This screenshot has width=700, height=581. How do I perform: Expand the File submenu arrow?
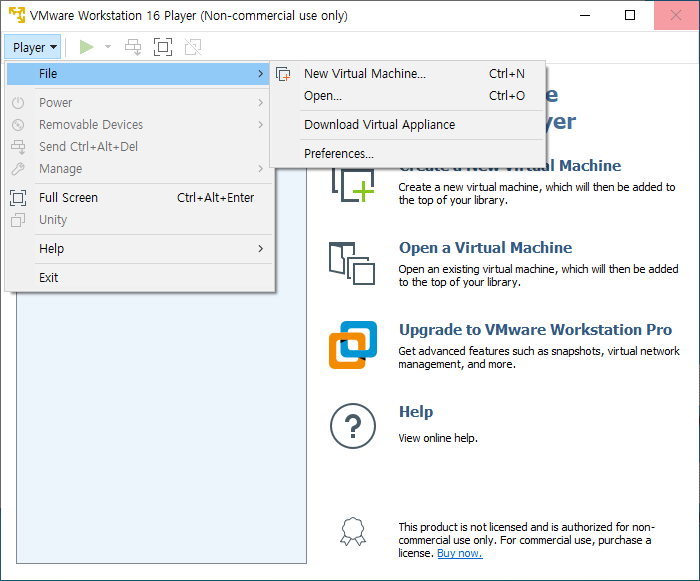(x=261, y=74)
